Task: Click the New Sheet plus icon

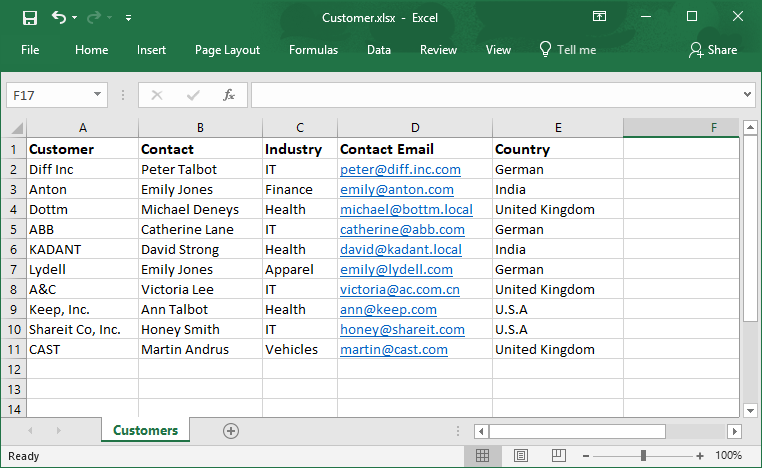Action: [231, 431]
